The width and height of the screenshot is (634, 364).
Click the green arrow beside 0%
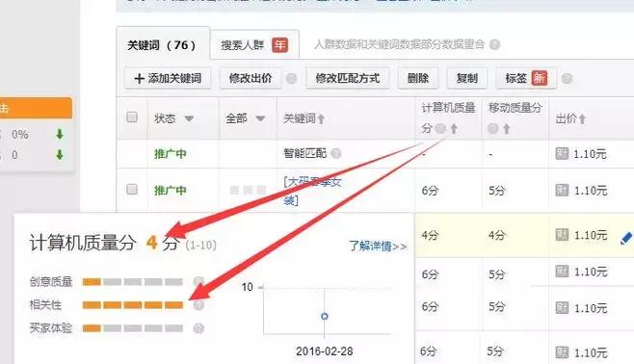pyautogui.click(x=60, y=134)
